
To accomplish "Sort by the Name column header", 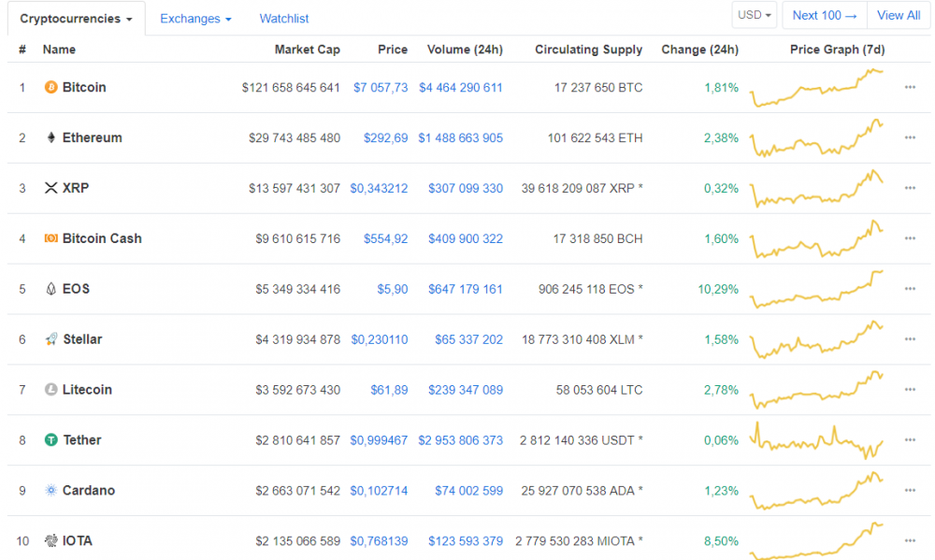I will pos(59,50).
